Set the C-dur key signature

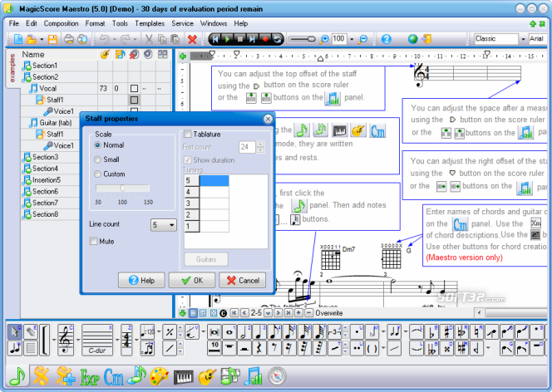click(x=97, y=340)
